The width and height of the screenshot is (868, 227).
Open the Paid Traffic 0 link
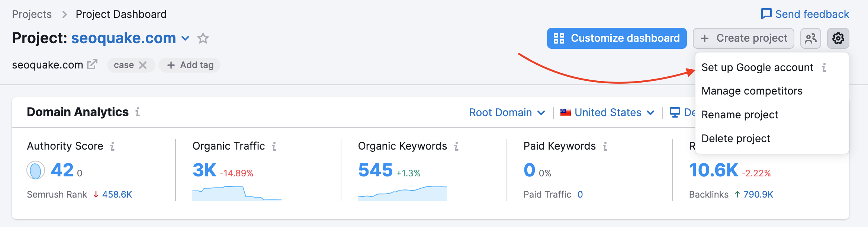[x=580, y=194]
